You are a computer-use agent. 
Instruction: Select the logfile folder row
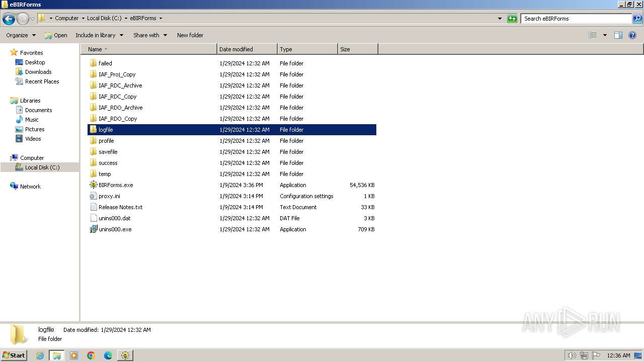[232, 130]
